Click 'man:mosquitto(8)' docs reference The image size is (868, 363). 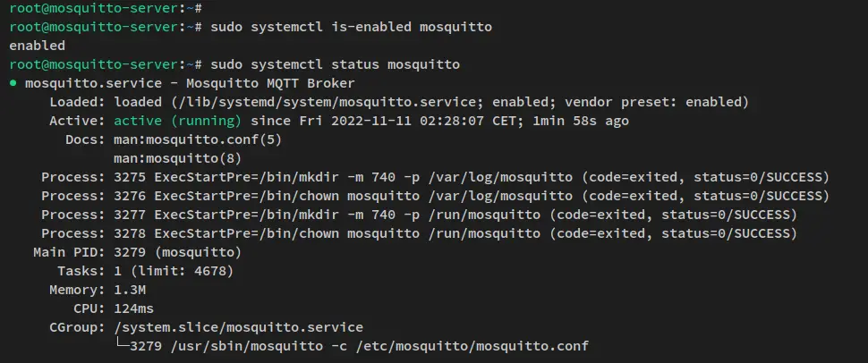coord(178,159)
